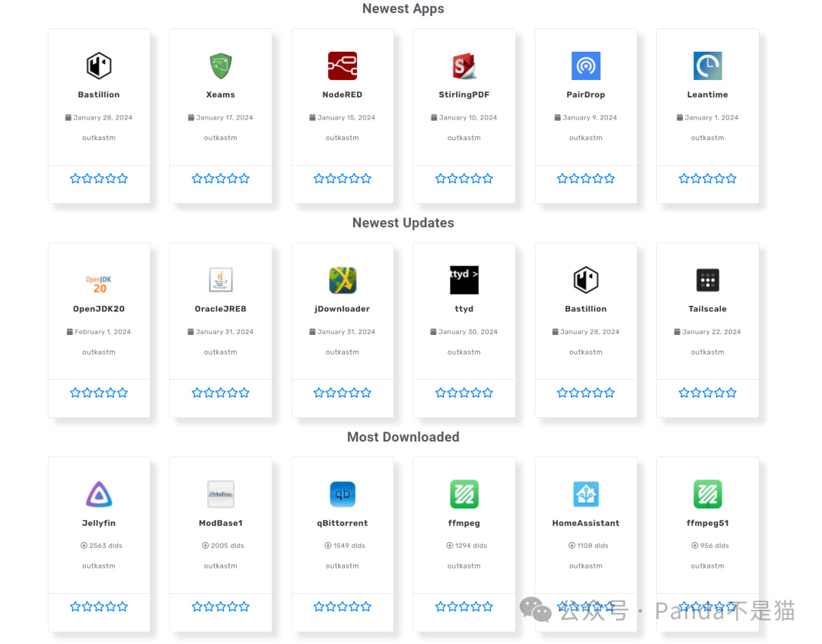Select the jDownloader icon
Image resolution: width=822 pixels, height=644 pixels.
(x=342, y=279)
